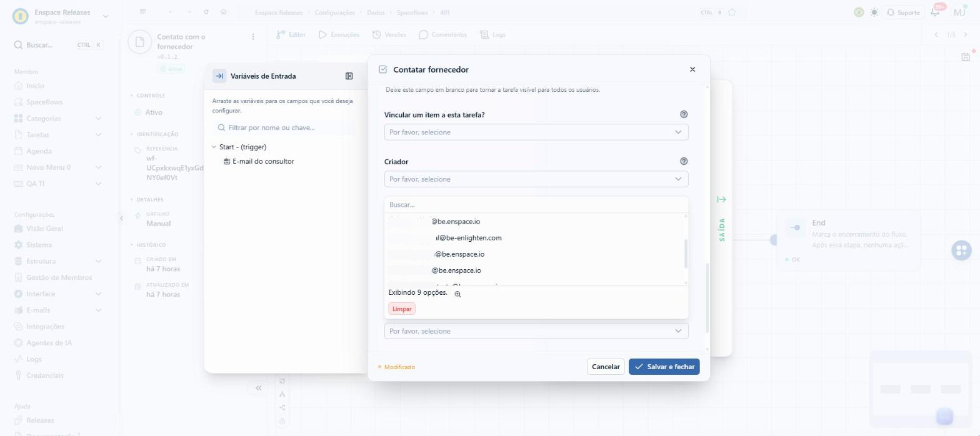980x436 pixels.
Task: Toggle the light/dark theme sun icon
Action: click(874, 12)
